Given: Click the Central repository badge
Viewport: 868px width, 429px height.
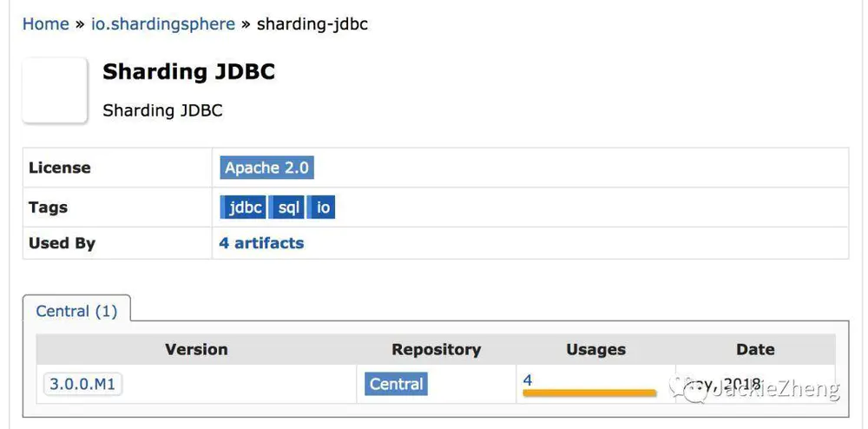Looking at the screenshot, I should (396, 384).
